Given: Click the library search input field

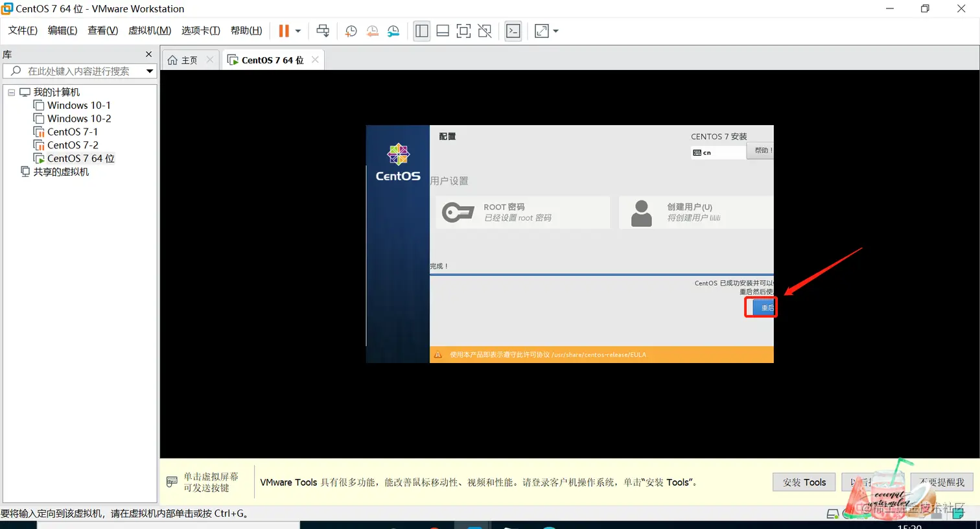Looking at the screenshot, I should (x=78, y=71).
